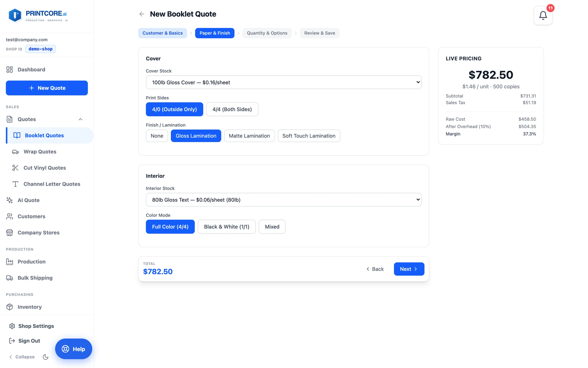Set color mode to Full Color (4/4)
588x368 pixels.
tap(170, 227)
